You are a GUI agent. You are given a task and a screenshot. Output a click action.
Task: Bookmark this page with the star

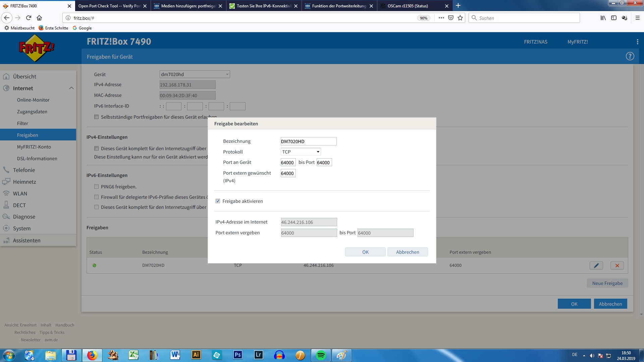(x=460, y=18)
